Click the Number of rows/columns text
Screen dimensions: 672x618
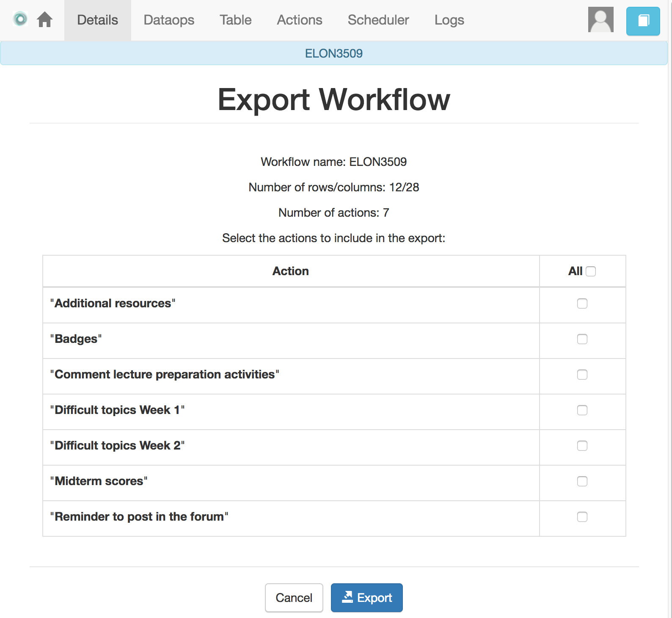pyautogui.click(x=334, y=187)
